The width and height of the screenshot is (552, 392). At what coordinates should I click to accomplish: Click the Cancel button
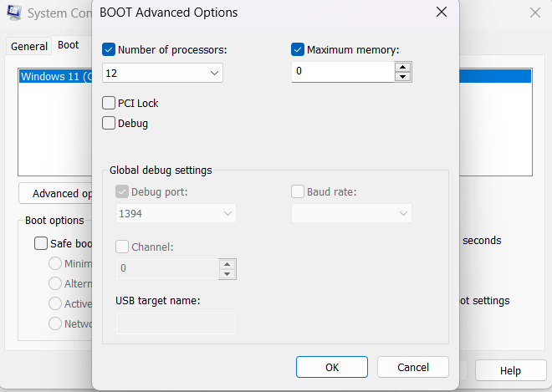[x=413, y=367]
